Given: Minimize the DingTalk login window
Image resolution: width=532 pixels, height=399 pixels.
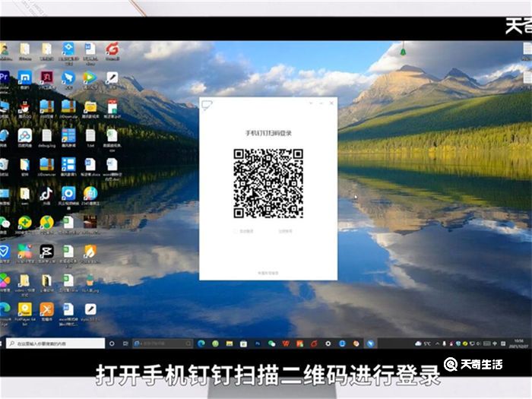Looking at the screenshot, I should (321, 103).
